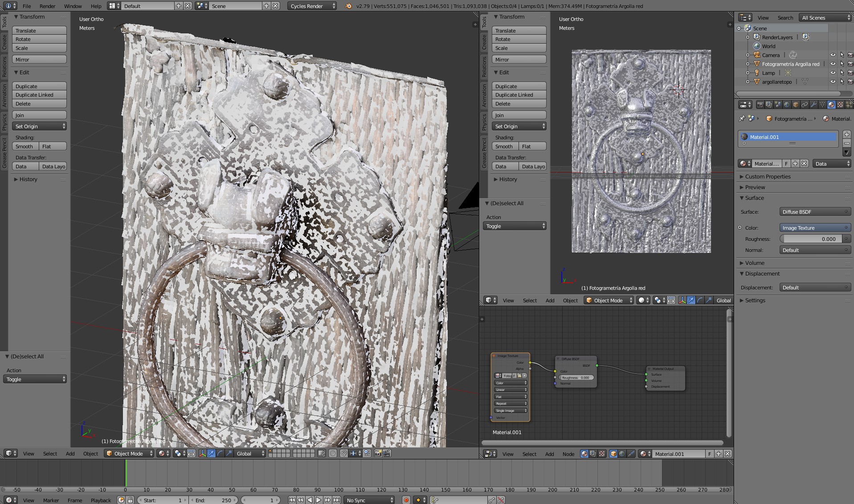
Task: Switch node editor to World nodes via globe icon
Action: [621, 454]
